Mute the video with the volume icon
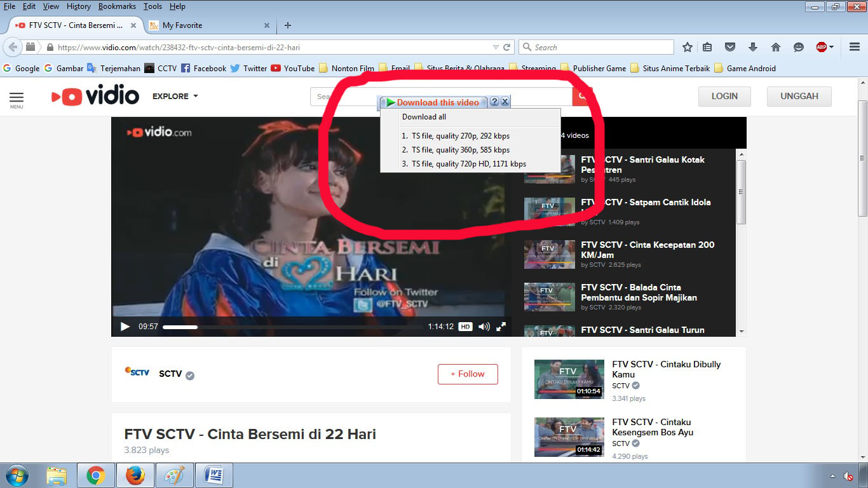This screenshot has width=868, height=488. [484, 327]
